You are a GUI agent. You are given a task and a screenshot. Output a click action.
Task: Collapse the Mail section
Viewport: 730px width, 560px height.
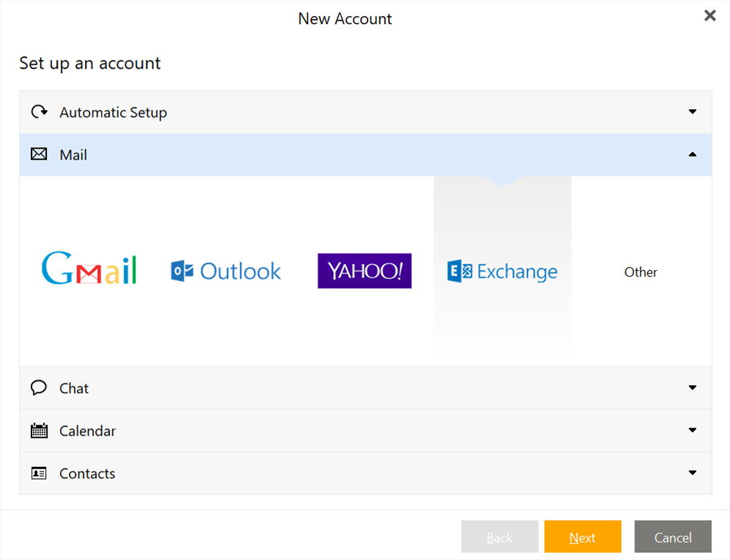692,154
